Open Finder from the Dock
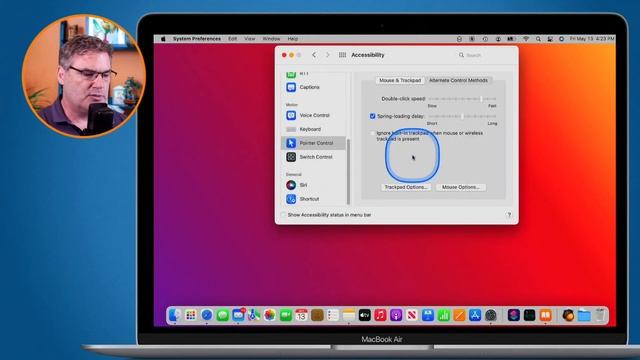The width and height of the screenshot is (640, 360). [x=175, y=315]
